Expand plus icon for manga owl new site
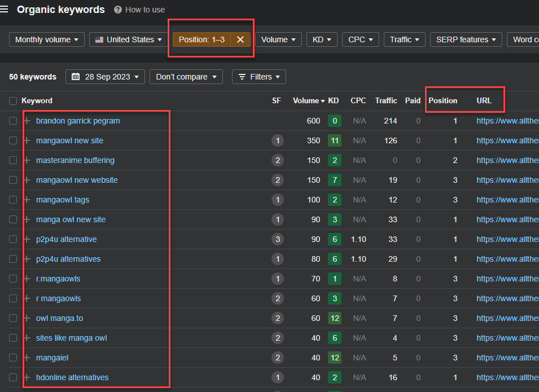Screen dimensions: 539x392 [27, 219]
